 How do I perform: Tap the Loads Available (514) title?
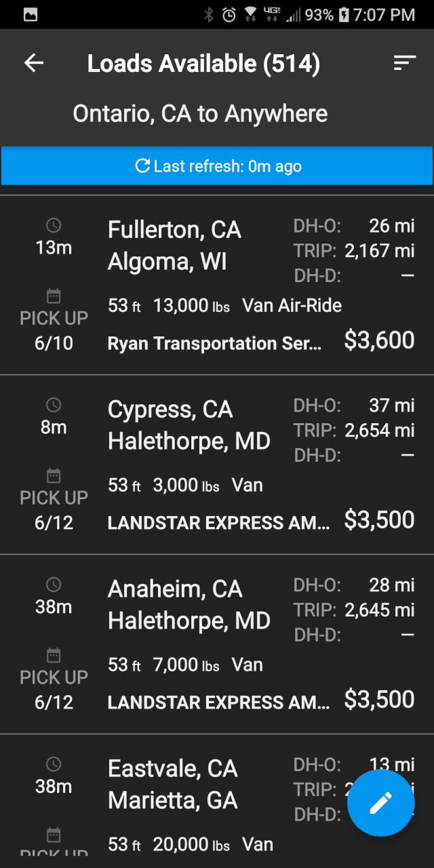203,64
